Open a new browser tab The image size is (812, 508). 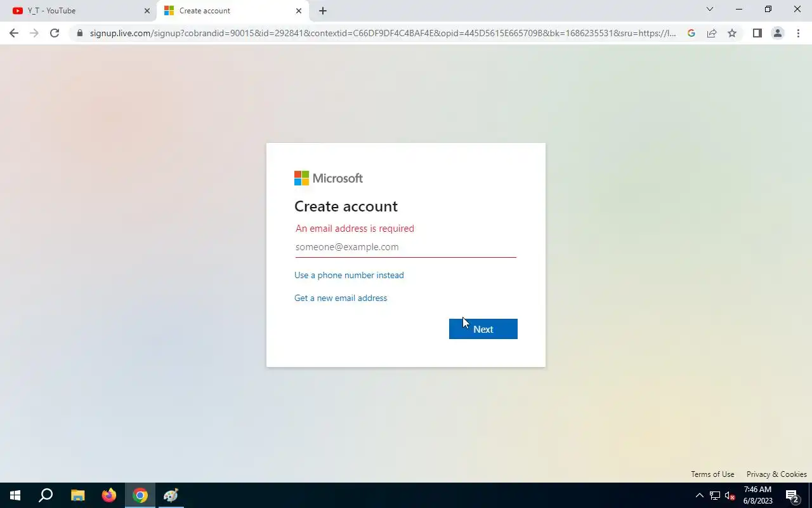[323, 11]
